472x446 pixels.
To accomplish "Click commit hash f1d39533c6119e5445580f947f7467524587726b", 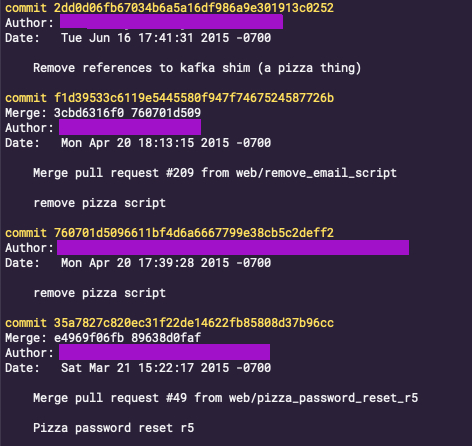I will (x=194, y=98).
